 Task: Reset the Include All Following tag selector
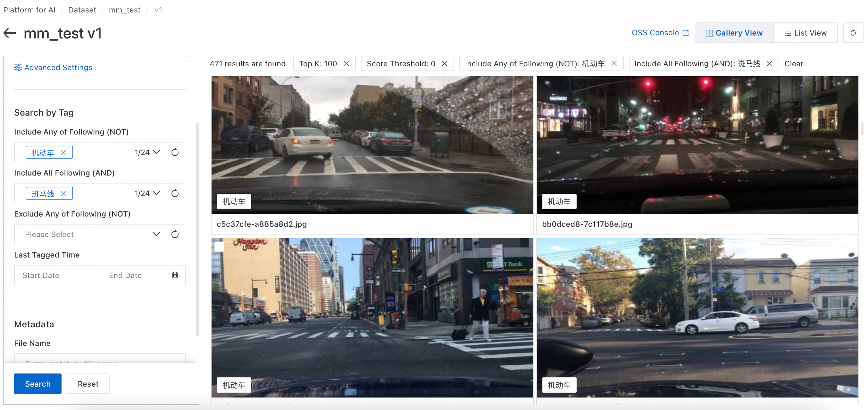point(175,193)
